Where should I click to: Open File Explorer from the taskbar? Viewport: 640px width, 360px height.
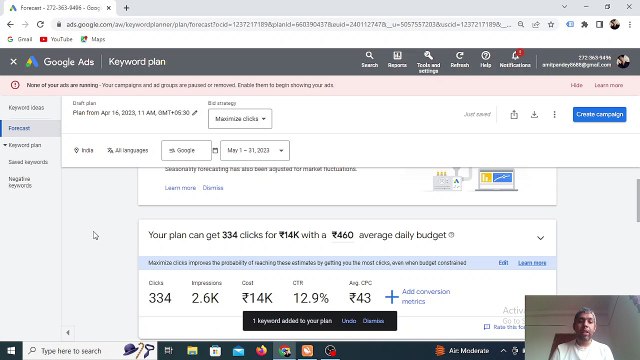tap(192, 351)
